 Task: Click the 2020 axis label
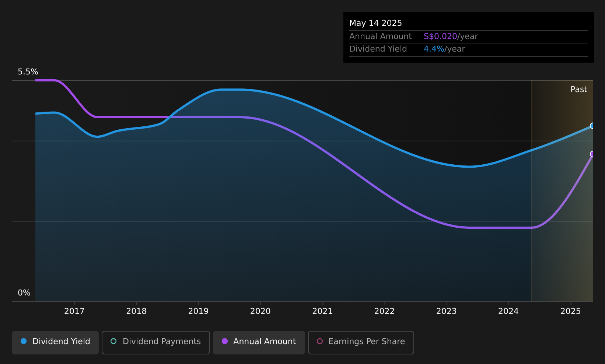(260, 311)
